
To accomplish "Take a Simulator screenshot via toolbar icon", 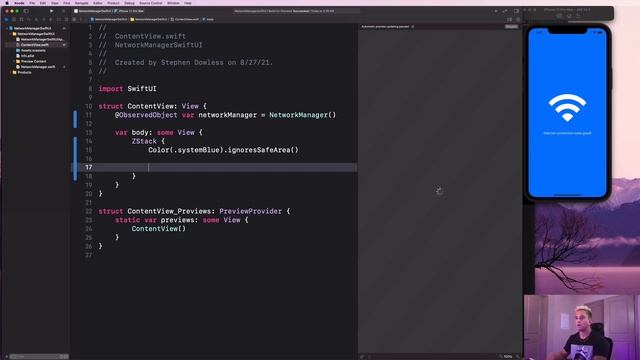I will pyautogui.click(x=569, y=16).
